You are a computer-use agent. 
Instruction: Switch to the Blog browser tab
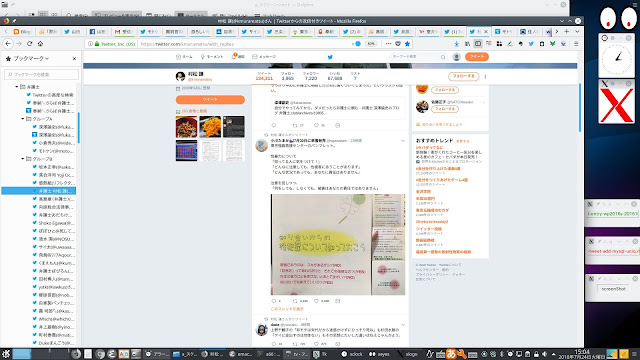[22, 31]
